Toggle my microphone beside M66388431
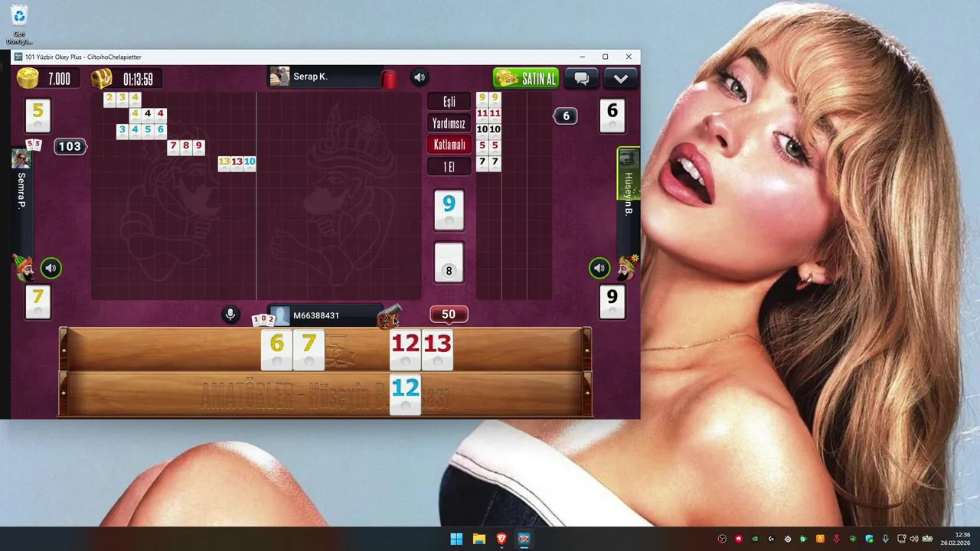The image size is (980, 551). click(x=230, y=315)
